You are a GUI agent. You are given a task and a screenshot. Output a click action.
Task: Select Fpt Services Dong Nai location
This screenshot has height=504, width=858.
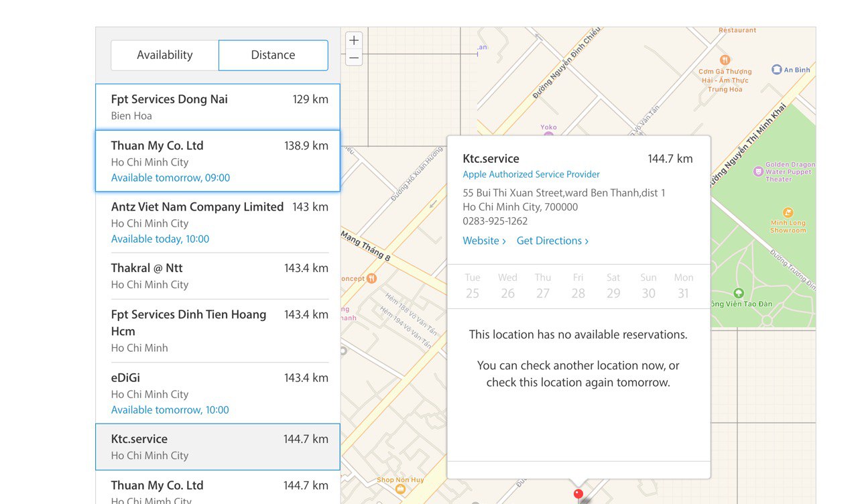[218, 107]
